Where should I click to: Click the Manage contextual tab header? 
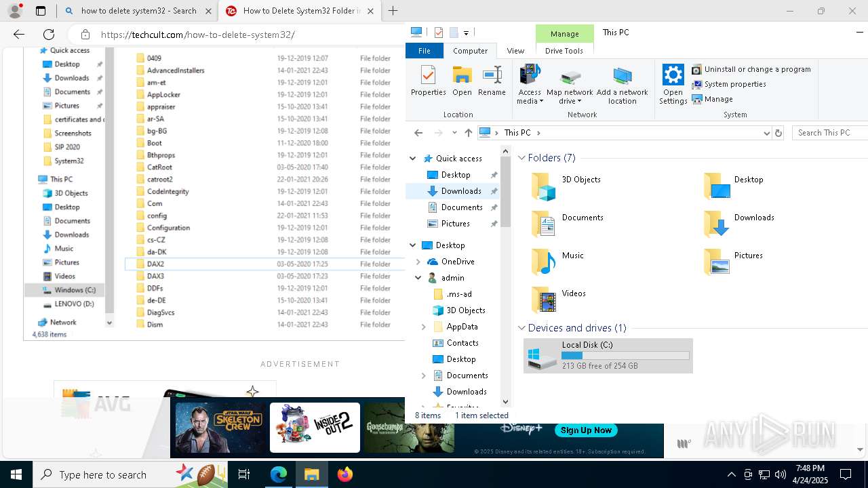(564, 34)
